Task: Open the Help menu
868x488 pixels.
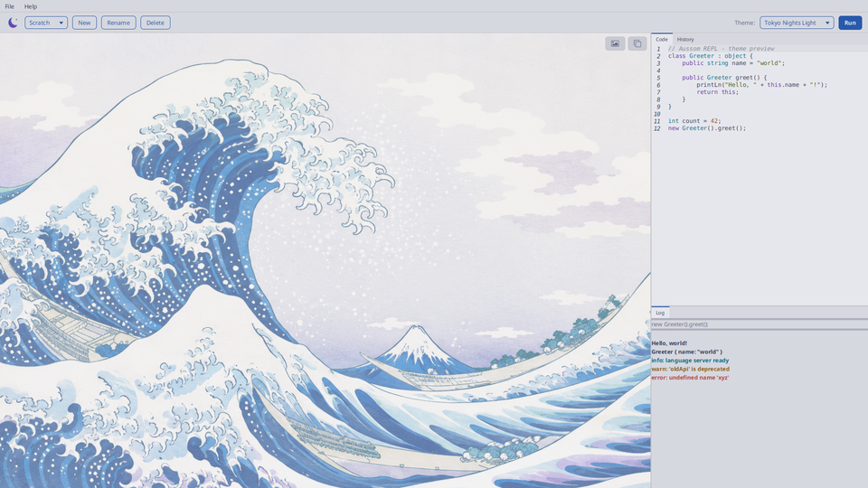Action: tap(31, 6)
